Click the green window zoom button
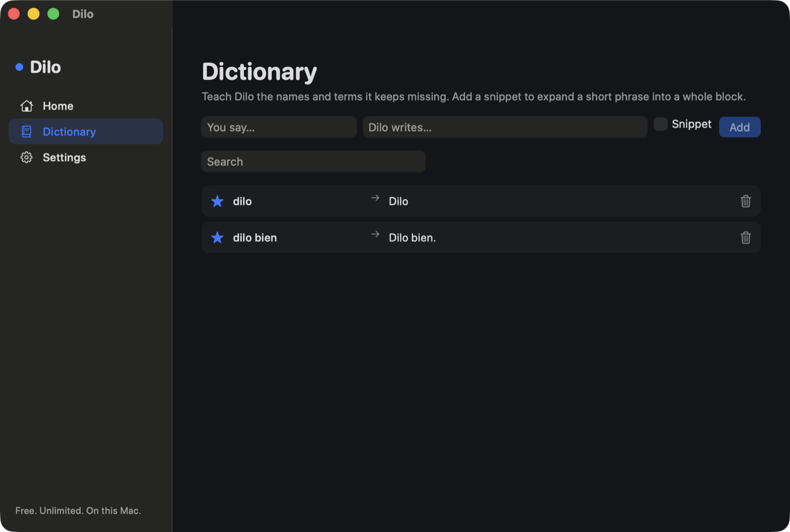The height and width of the screenshot is (532, 790). [53, 14]
